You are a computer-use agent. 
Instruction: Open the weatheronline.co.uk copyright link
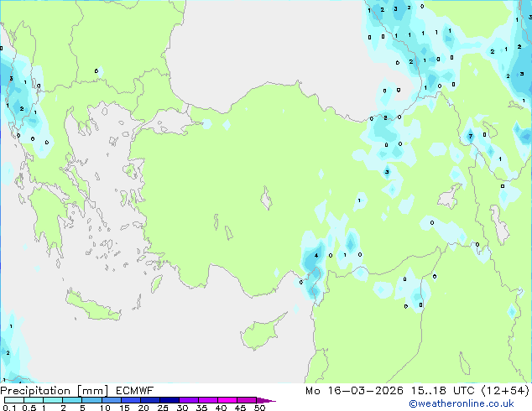[x=461, y=403]
